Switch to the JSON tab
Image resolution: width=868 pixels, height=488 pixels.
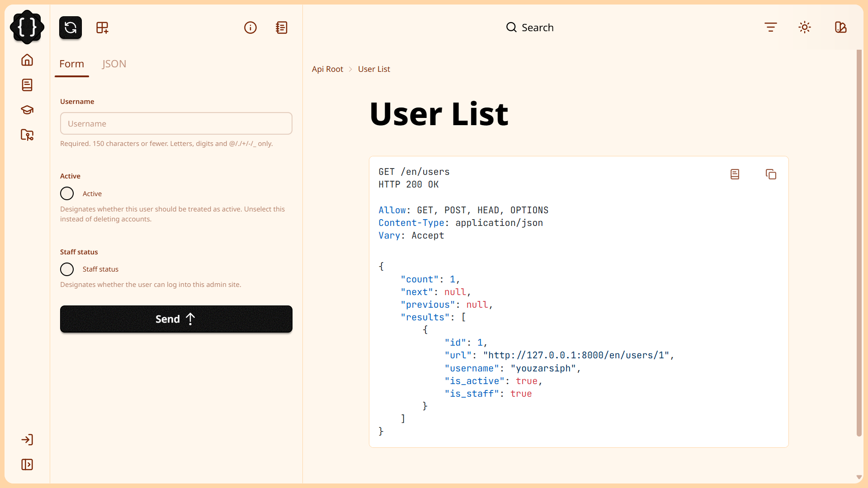coord(114,64)
